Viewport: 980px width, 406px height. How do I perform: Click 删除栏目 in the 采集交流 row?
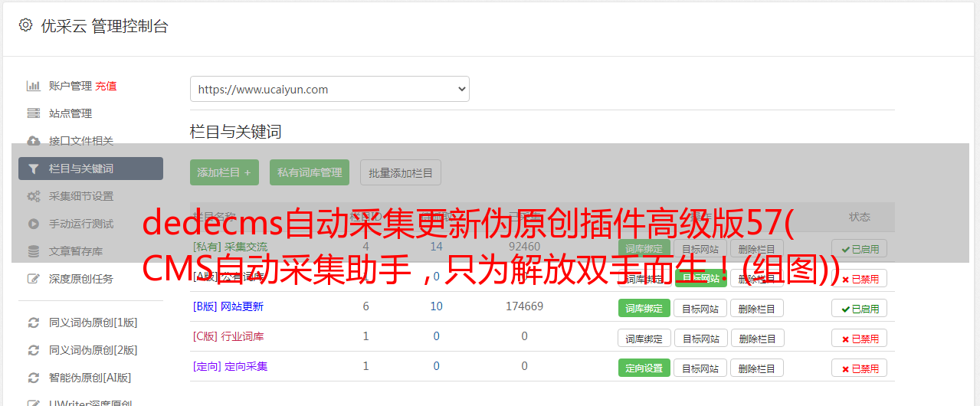pos(756,248)
